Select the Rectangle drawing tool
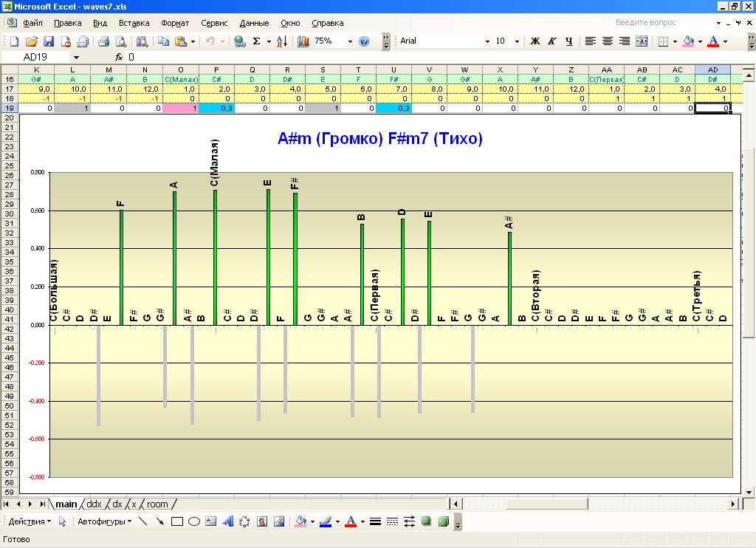756x548 pixels. 177,521
